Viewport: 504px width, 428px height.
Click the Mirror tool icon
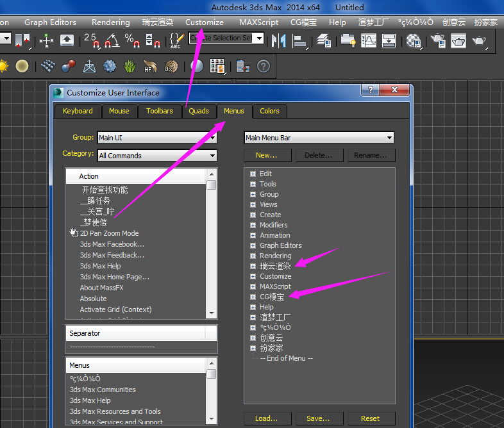279,41
